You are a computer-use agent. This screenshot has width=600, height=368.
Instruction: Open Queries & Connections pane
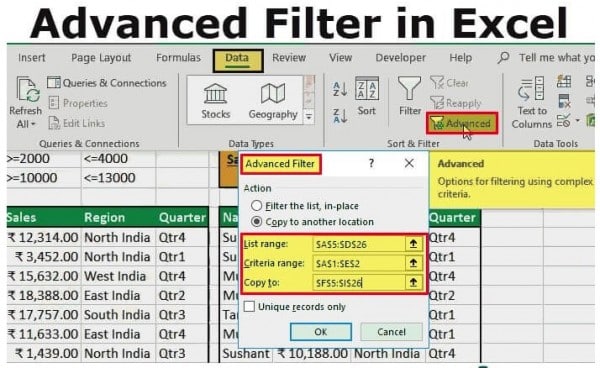tap(107, 83)
